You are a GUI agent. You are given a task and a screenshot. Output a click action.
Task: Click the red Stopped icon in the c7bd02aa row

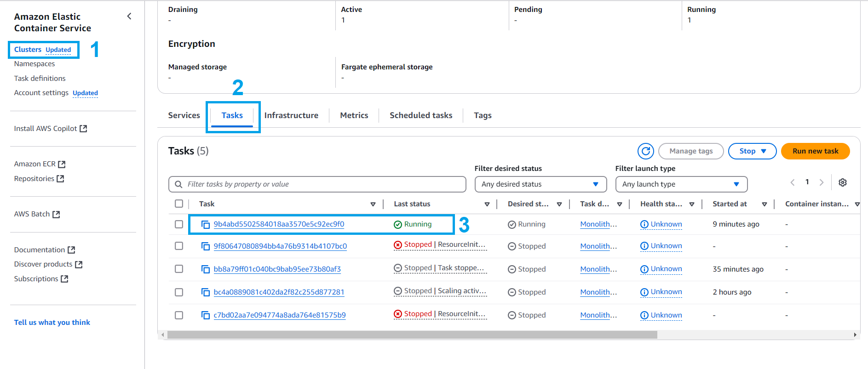398,314
